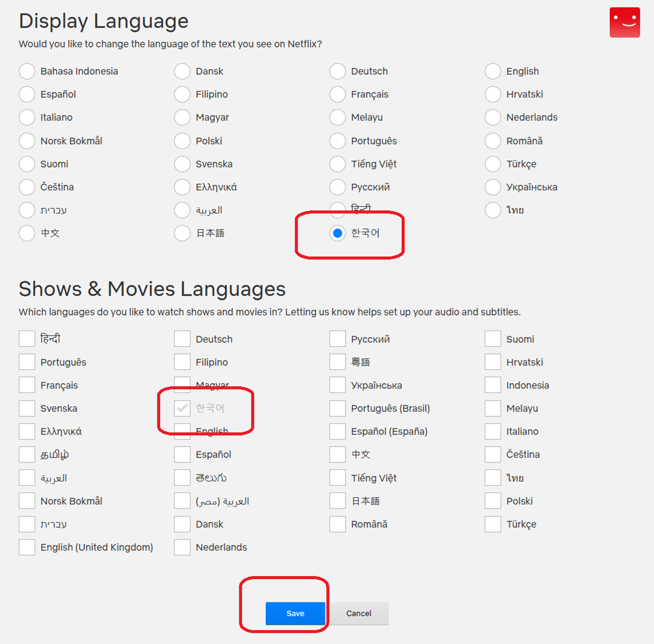This screenshot has width=654, height=644.
Task: Choose Deutsch display language radio
Action: pos(337,71)
